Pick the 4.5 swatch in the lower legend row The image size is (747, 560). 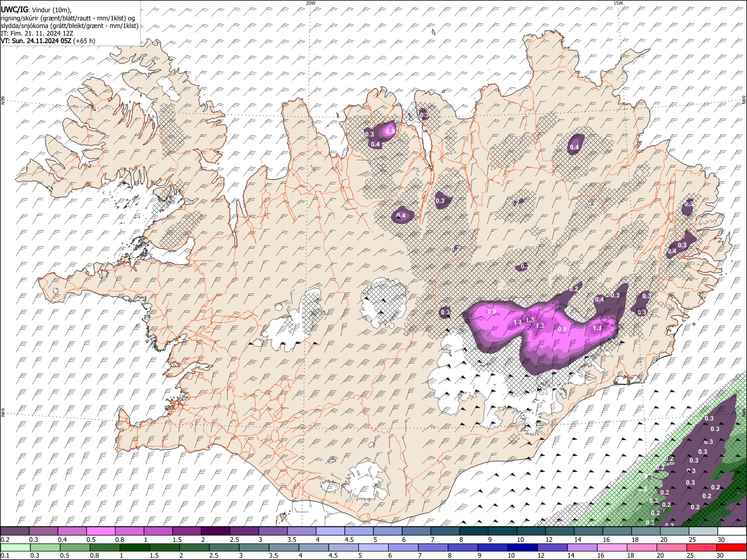click(343, 547)
